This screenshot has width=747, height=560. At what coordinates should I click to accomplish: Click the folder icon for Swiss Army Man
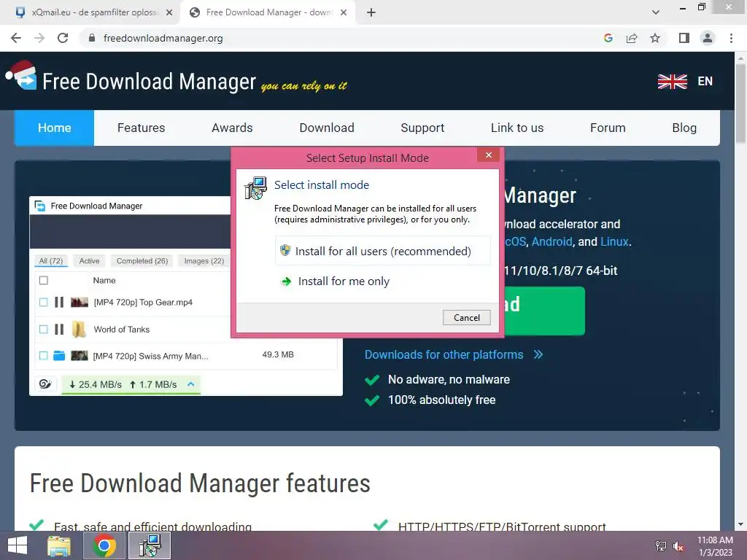pyautogui.click(x=59, y=356)
